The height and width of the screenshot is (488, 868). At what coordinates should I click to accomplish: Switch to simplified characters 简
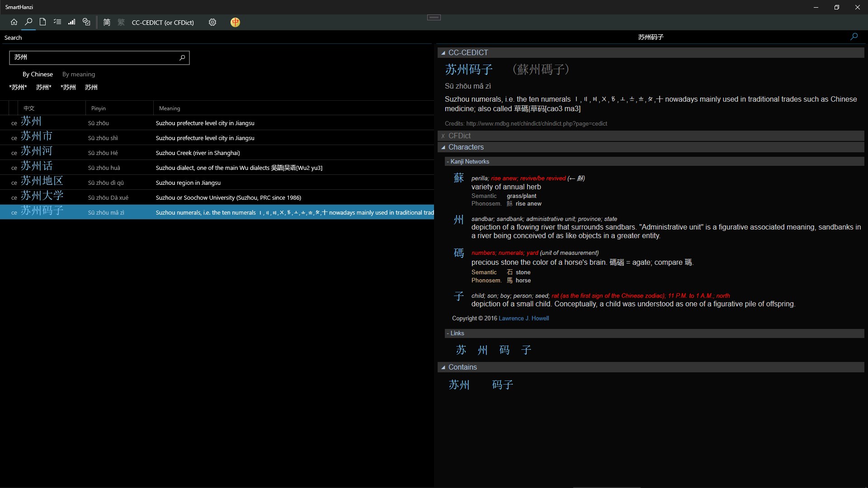[x=107, y=22]
